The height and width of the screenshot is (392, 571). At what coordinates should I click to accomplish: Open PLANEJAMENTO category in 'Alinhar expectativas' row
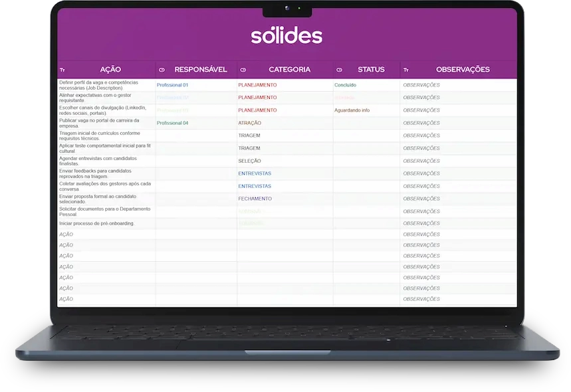[x=285, y=98]
